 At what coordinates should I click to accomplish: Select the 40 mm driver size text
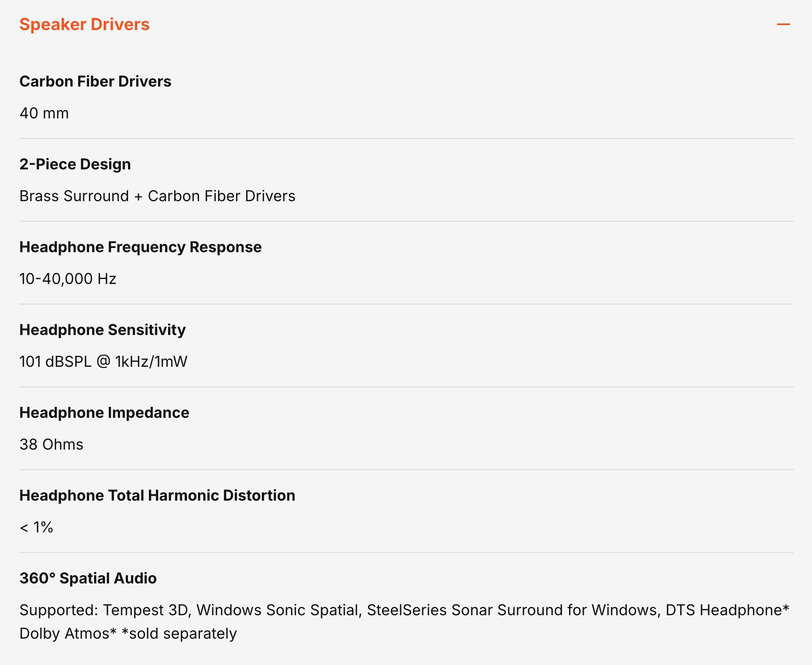[44, 113]
